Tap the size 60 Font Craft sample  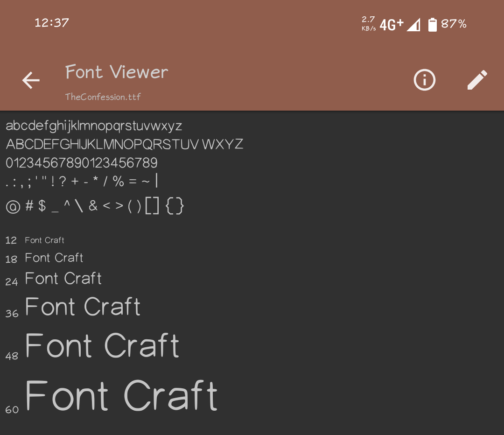click(x=121, y=395)
